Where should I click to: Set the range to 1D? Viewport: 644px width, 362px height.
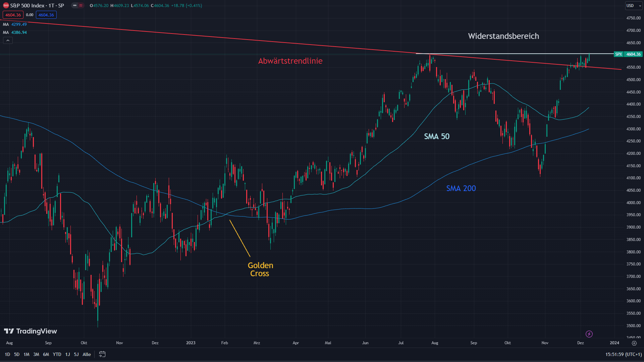pos(7,354)
